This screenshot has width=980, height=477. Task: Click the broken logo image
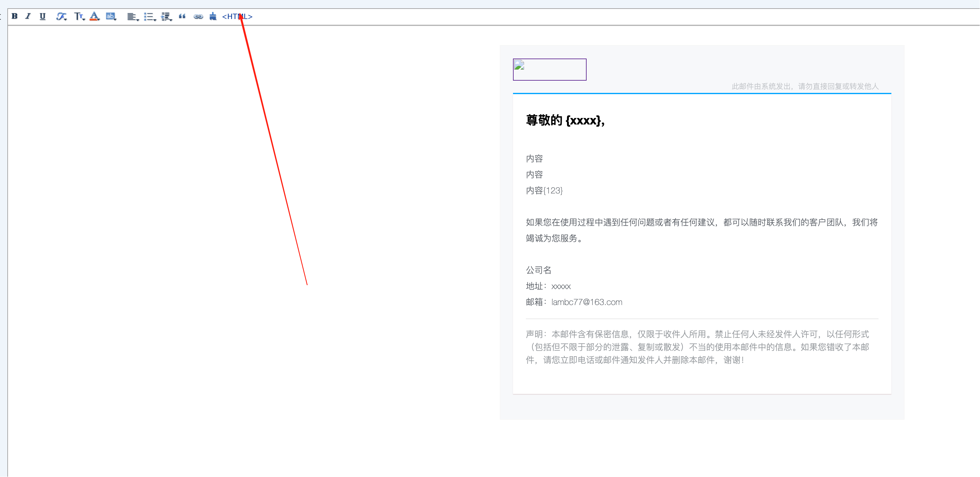point(549,70)
